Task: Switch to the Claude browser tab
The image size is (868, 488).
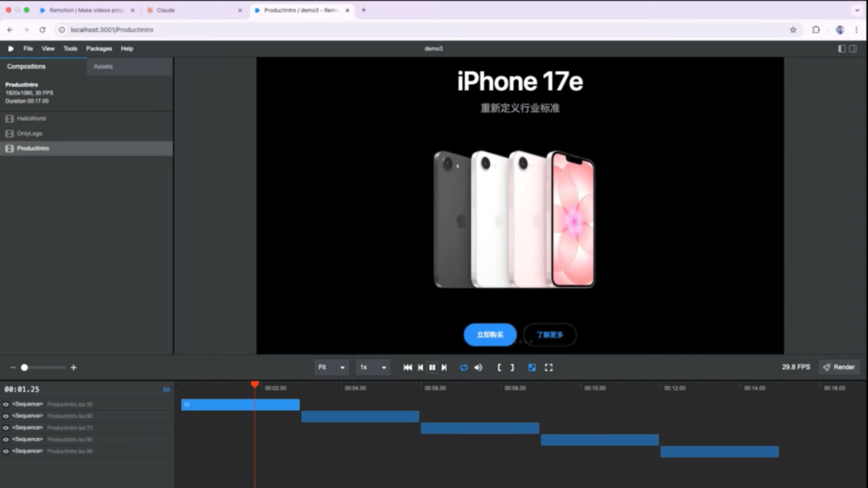Action: 194,10
